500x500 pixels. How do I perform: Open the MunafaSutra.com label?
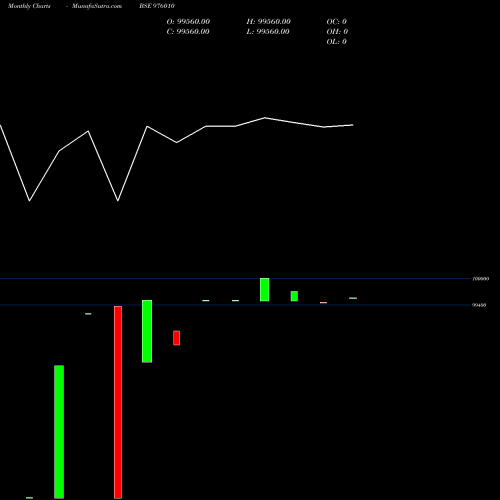[x=97, y=6]
